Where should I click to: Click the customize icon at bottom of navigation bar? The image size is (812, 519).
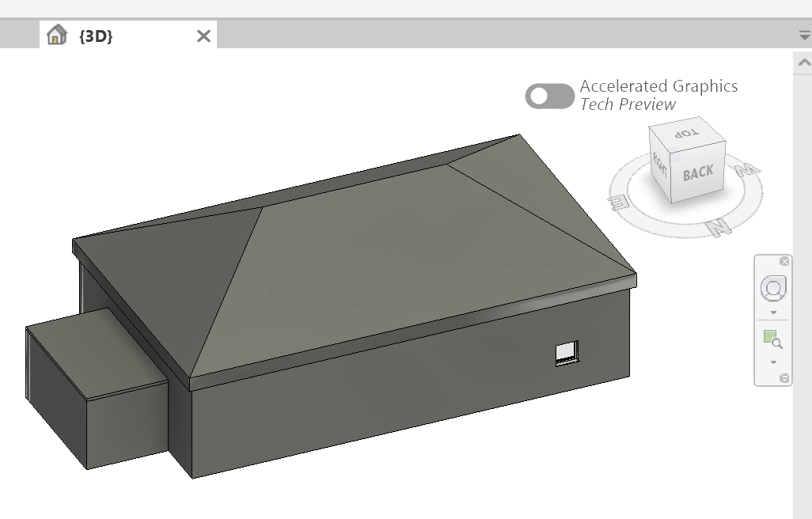(x=784, y=377)
